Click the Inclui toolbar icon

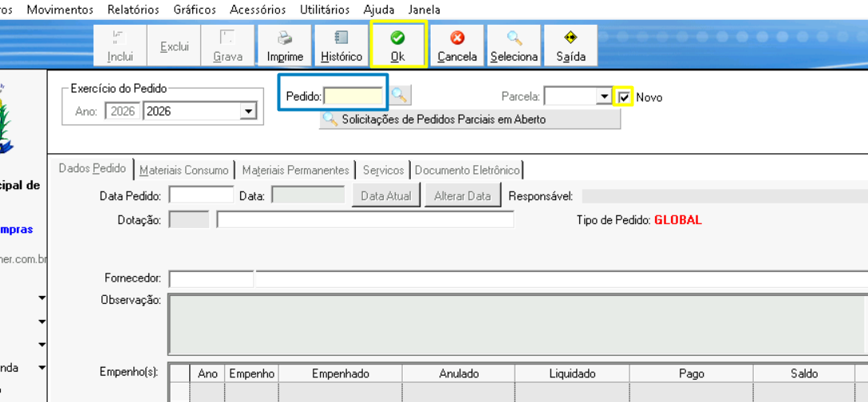click(x=120, y=38)
